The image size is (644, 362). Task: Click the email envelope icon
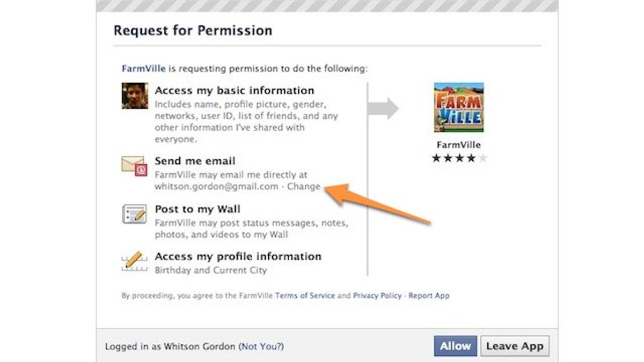134,166
